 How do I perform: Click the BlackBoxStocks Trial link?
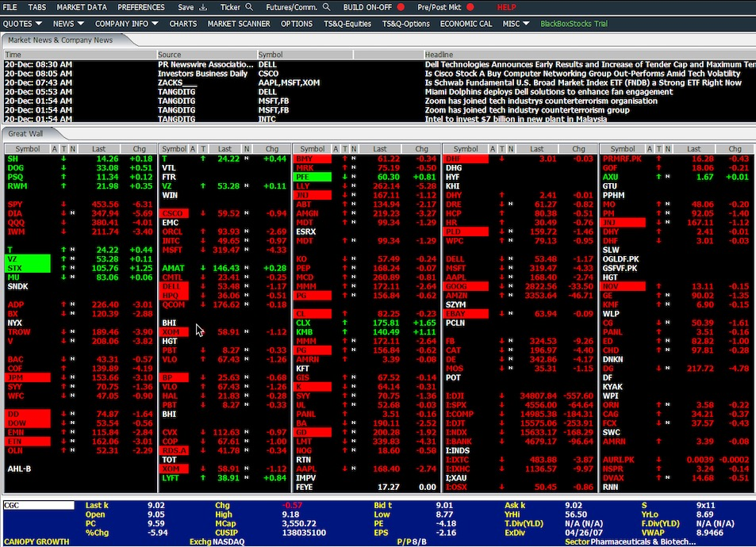coord(574,24)
